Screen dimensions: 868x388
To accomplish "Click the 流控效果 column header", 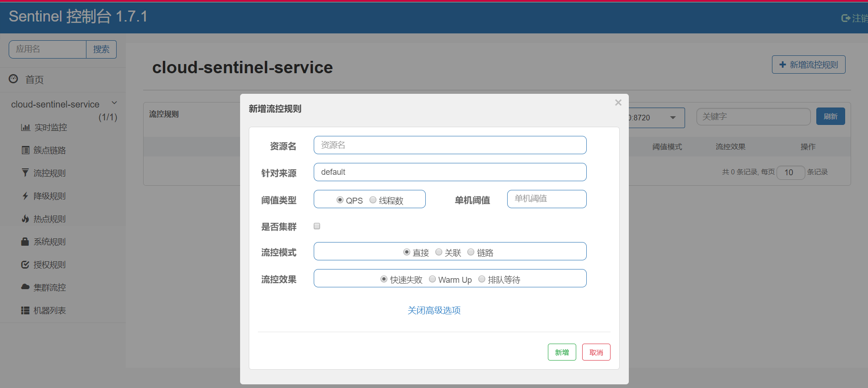I will point(730,147).
